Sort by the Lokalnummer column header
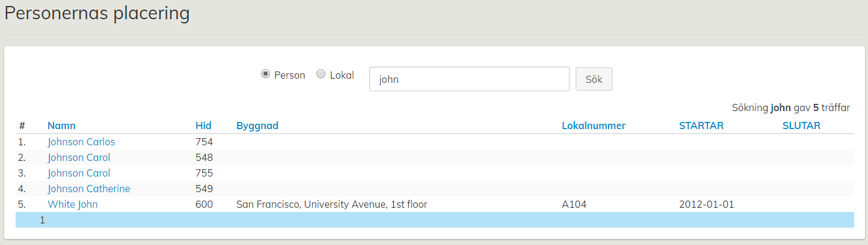This screenshot has height=245, width=868. (x=593, y=126)
